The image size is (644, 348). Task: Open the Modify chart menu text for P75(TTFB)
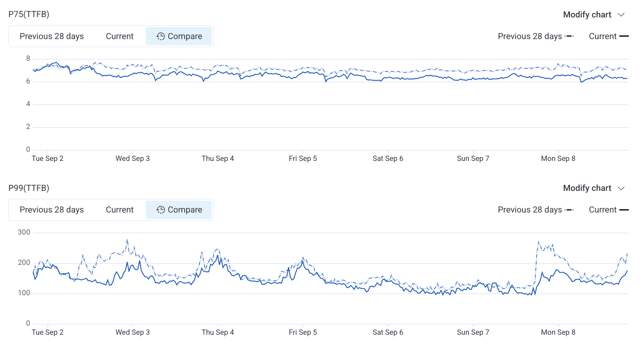(587, 15)
